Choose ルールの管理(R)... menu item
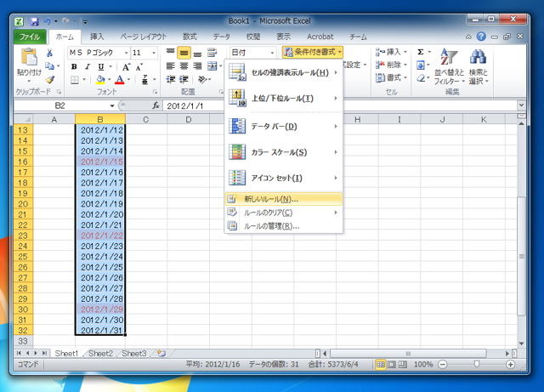 pos(283,226)
